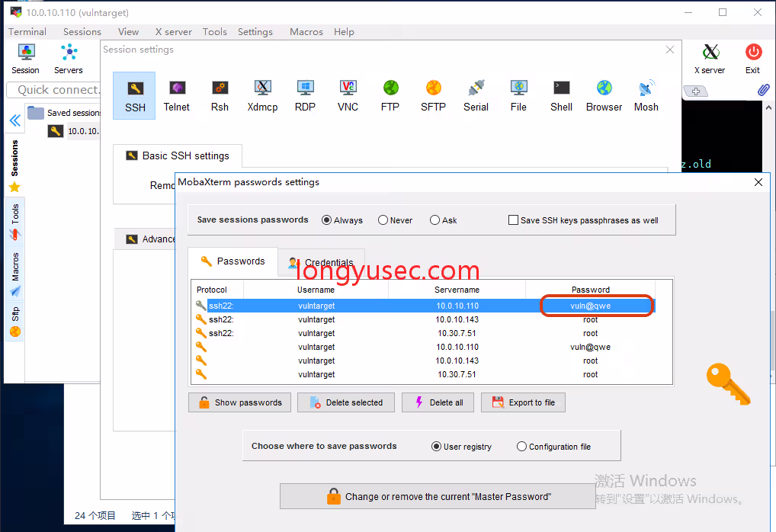776x532 pixels.
Task: Select the Saved sessions folder
Action: point(64,113)
